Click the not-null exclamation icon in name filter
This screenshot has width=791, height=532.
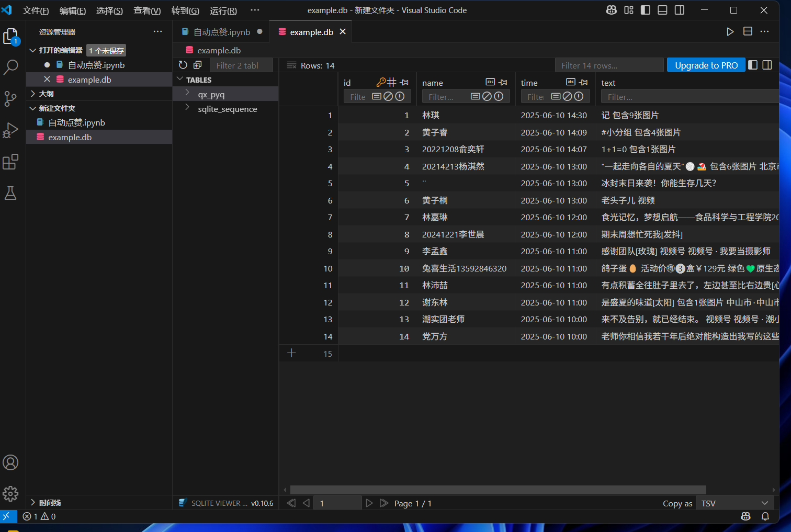pyautogui.click(x=499, y=96)
